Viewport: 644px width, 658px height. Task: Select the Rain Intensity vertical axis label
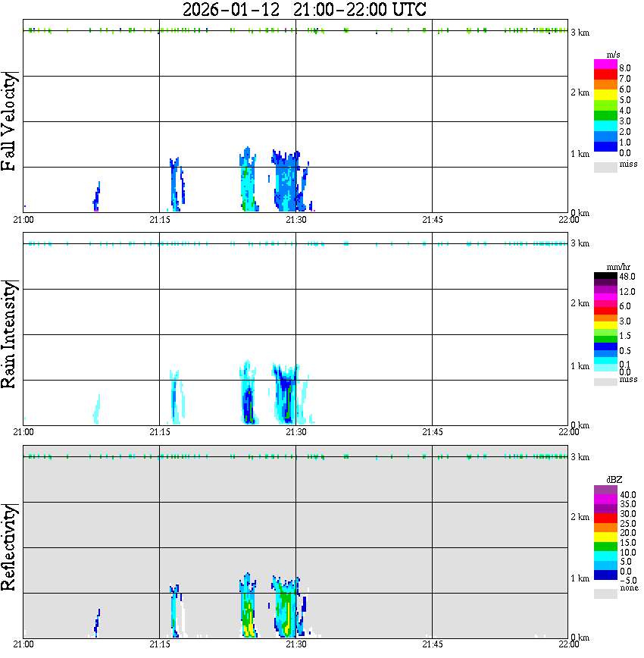pyautogui.click(x=9, y=334)
